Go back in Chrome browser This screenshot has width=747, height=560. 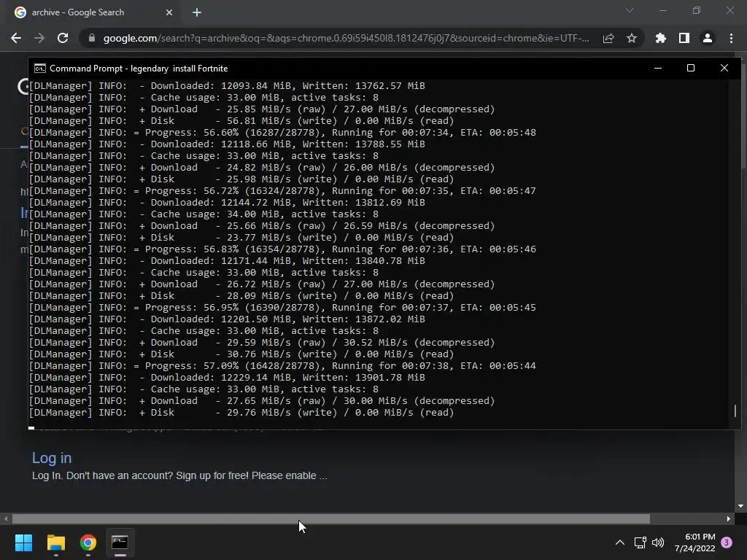(16, 38)
